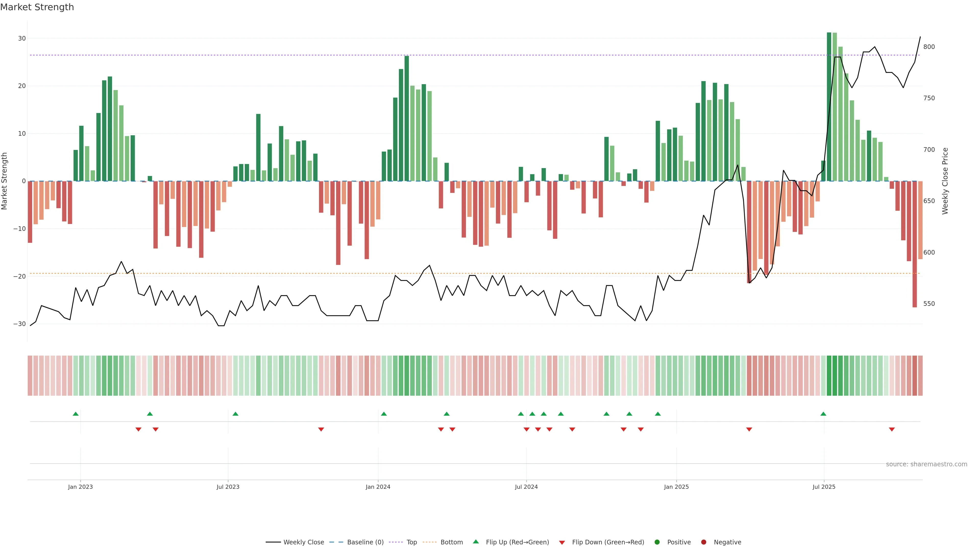Click the flip-up marker near Jul 2025

click(x=823, y=414)
